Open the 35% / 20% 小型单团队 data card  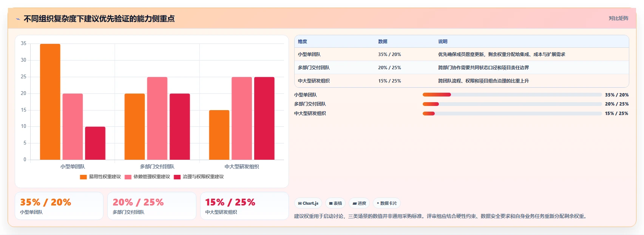[59, 206]
